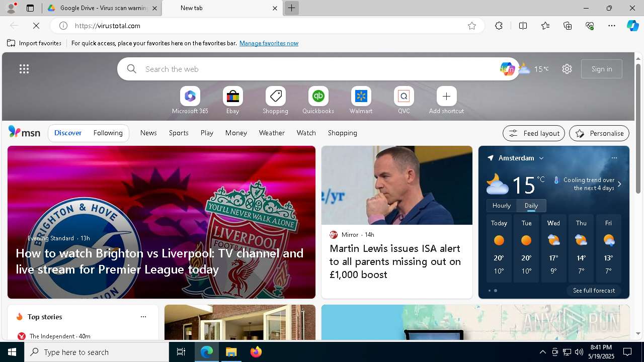Switch weather to Daily view
This screenshot has width=644, height=362.
pos(531,206)
